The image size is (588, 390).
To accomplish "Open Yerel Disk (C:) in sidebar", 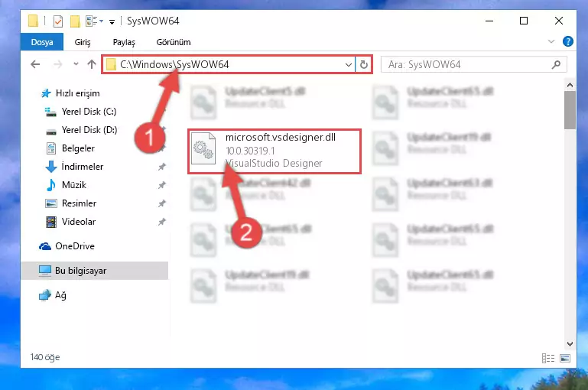I will (89, 112).
